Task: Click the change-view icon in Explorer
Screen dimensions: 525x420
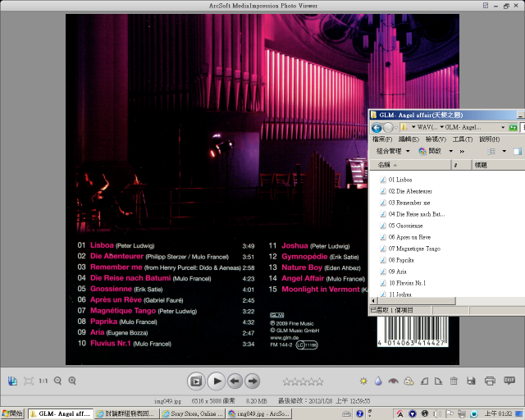Action: [491, 152]
